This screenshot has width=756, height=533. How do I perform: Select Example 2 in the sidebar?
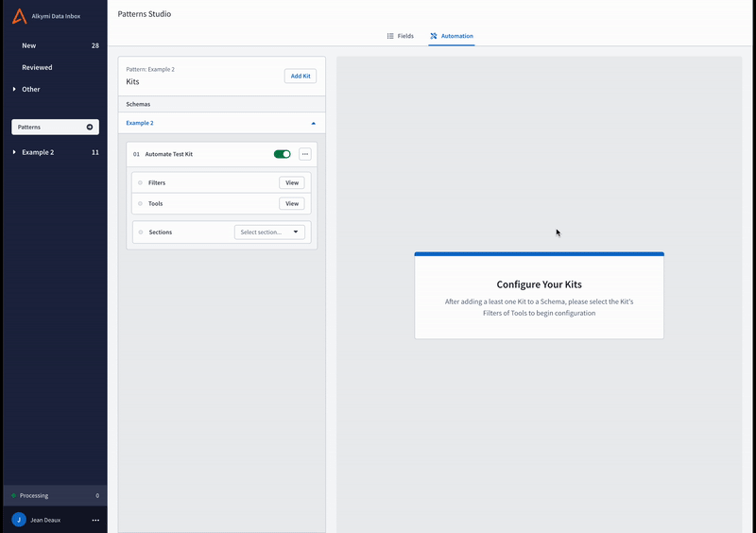pos(38,152)
